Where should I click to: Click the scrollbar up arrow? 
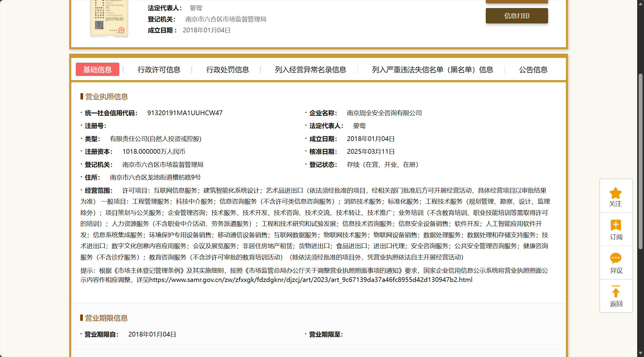[x=640, y=3]
